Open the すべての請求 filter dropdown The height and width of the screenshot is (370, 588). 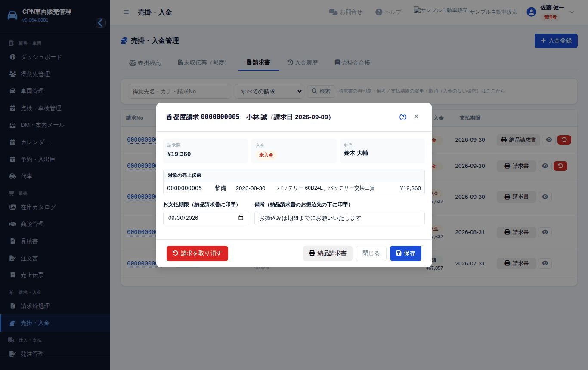point(269,91)
